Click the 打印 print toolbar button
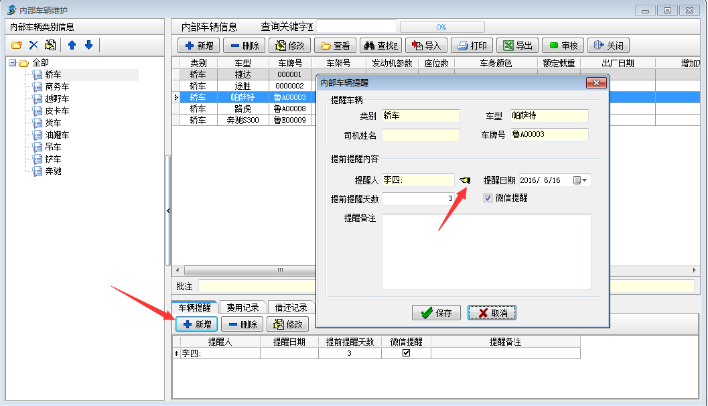The image size is (708, 406). (x=471, y=45)
